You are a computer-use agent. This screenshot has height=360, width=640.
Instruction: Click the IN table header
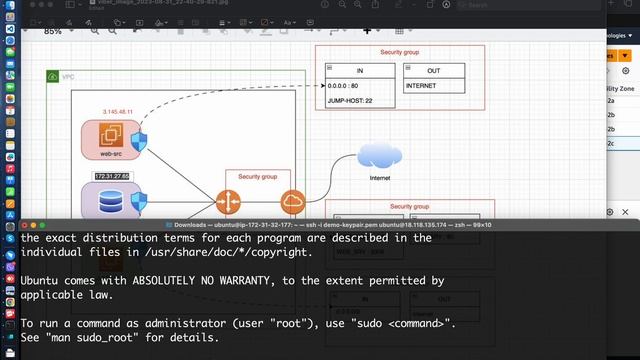point(360,71)
